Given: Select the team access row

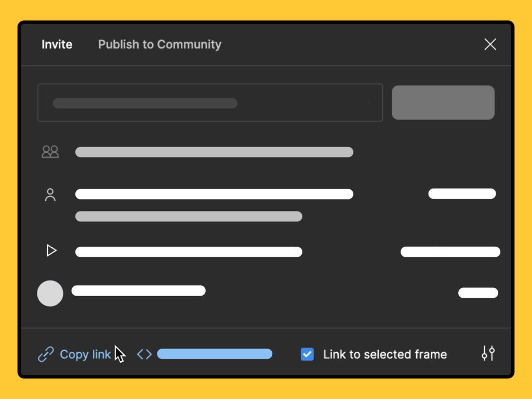Looking at the screenshot, I should (x=214, y=152).
